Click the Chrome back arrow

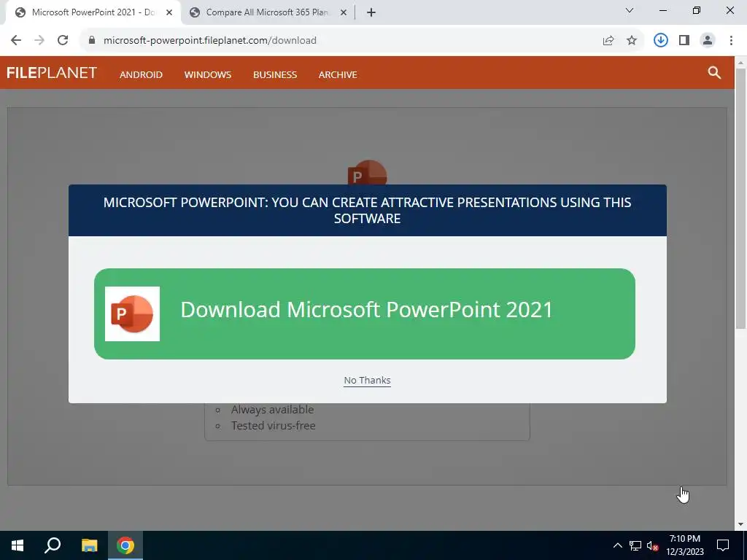click(x=16, y=40)
